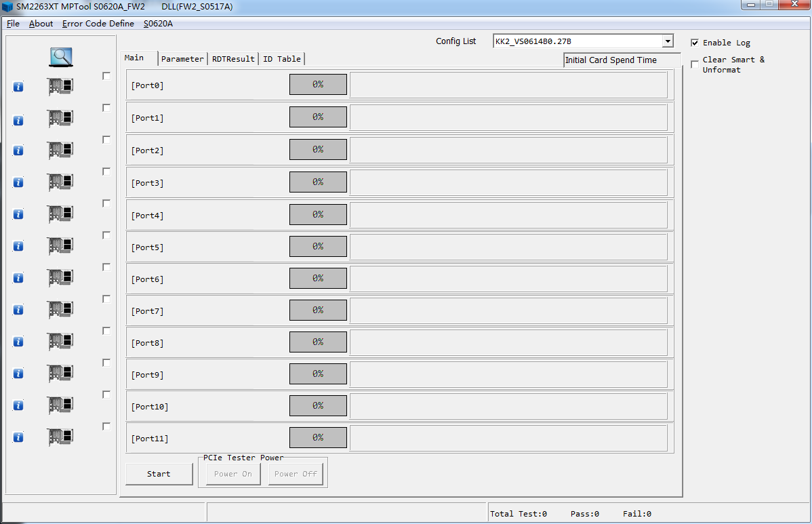Viewport: 812px width, 524px height.
Task: Disable the Enable Log checkbox
Action: coord(695,43)
